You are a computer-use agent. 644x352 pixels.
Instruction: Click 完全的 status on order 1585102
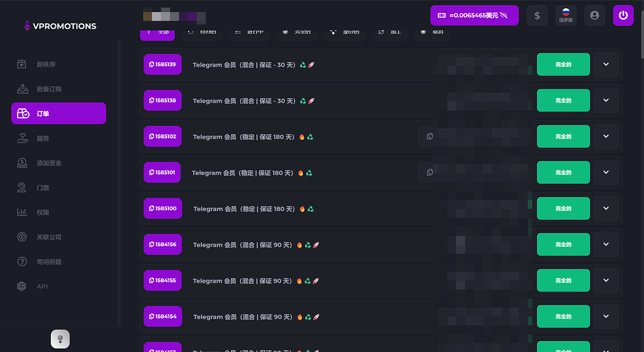click(563, 136)
